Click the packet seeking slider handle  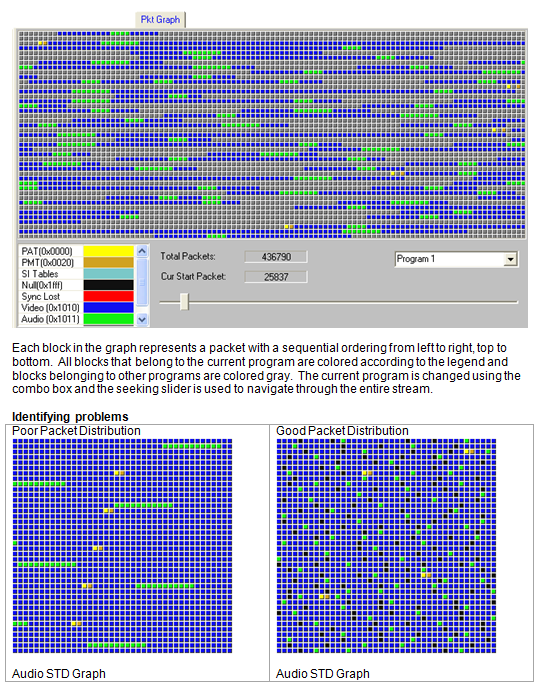pyautogui.click(x=185, y=302)
